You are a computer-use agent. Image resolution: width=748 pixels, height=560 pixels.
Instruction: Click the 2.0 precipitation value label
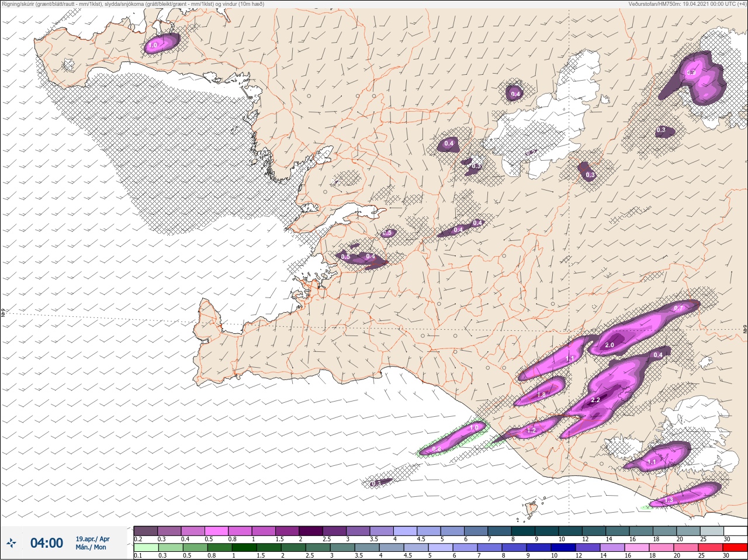610,345
